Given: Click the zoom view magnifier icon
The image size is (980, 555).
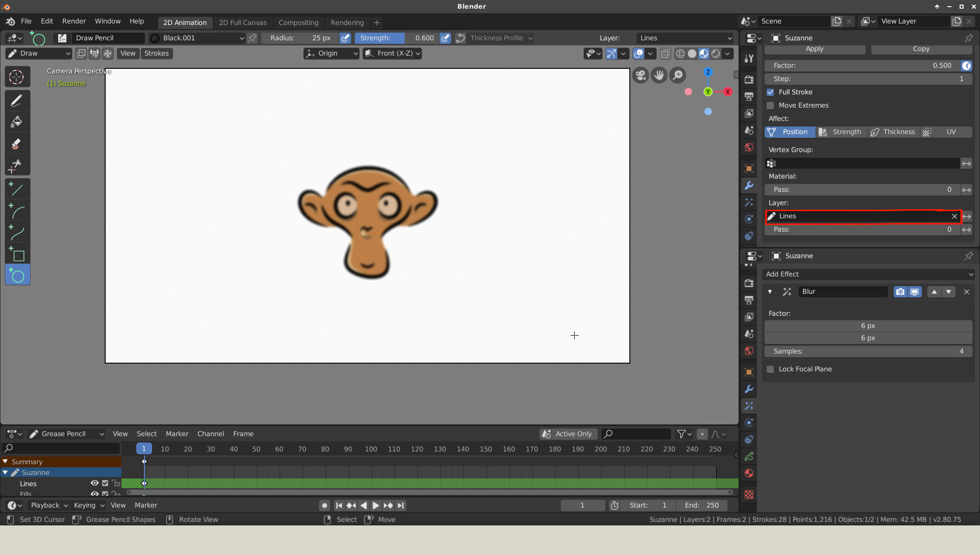Looking at the screenshot, I should (678, 75).
